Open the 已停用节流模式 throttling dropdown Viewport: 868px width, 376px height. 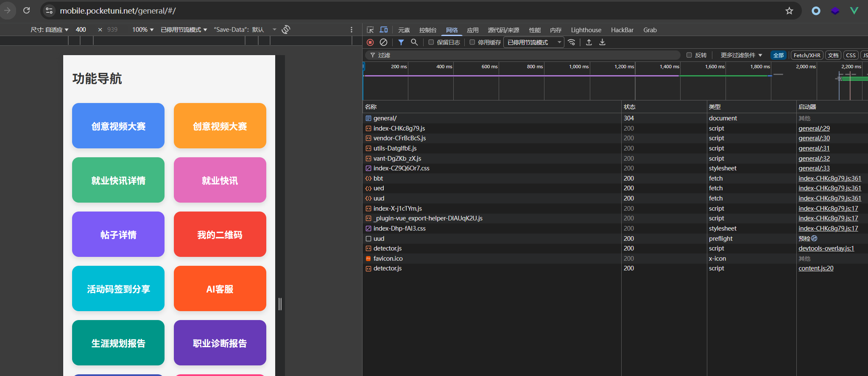(533, 42)
